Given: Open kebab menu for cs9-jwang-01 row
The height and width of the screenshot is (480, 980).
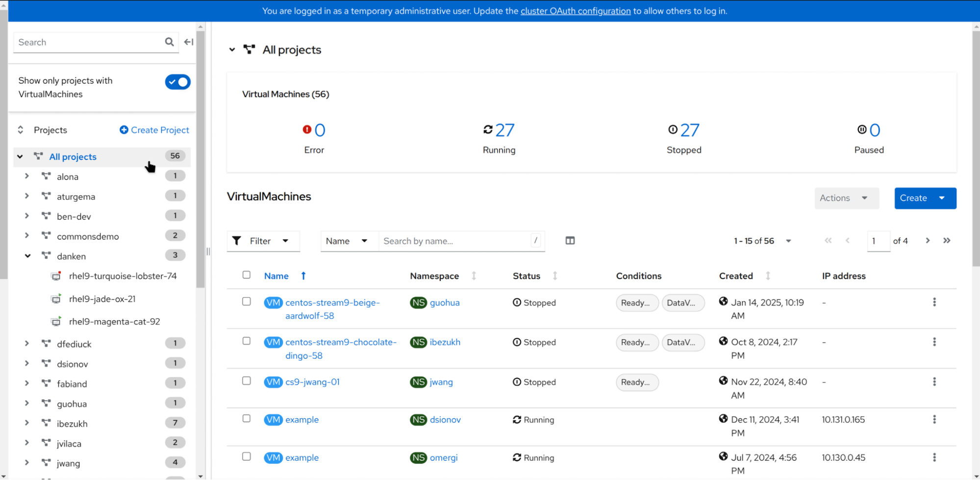Looking at the screenshot, I should (x=934, y=382).
